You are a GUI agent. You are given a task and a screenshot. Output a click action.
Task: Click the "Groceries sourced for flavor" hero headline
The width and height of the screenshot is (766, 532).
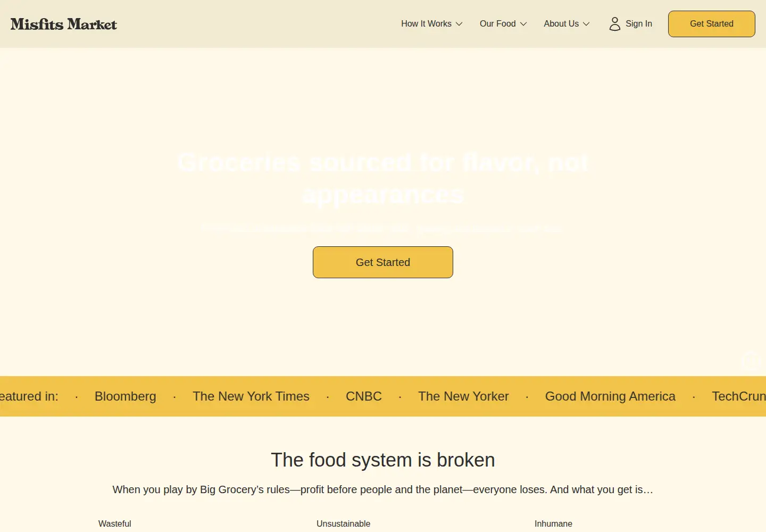383,178
